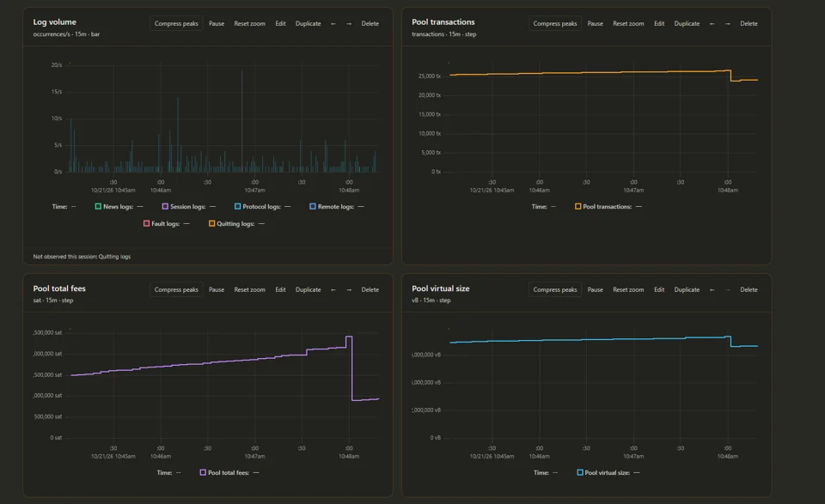
Task: Click left arrow in Pool virtual size panel
Action: click(712, 289)
